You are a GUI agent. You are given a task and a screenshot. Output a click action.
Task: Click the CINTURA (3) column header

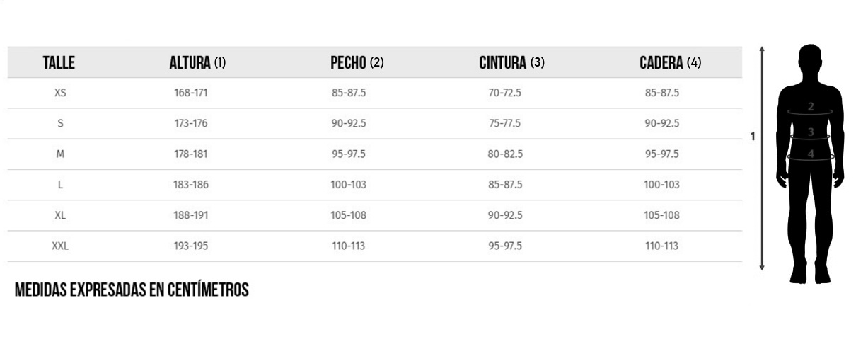(x=511, y=63)
